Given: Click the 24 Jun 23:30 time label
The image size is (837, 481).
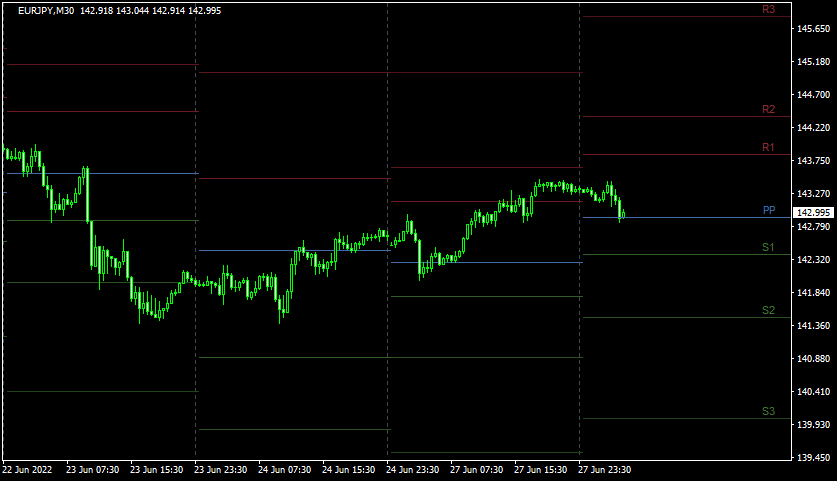Looking at the screenshot, I should point(413,470).
